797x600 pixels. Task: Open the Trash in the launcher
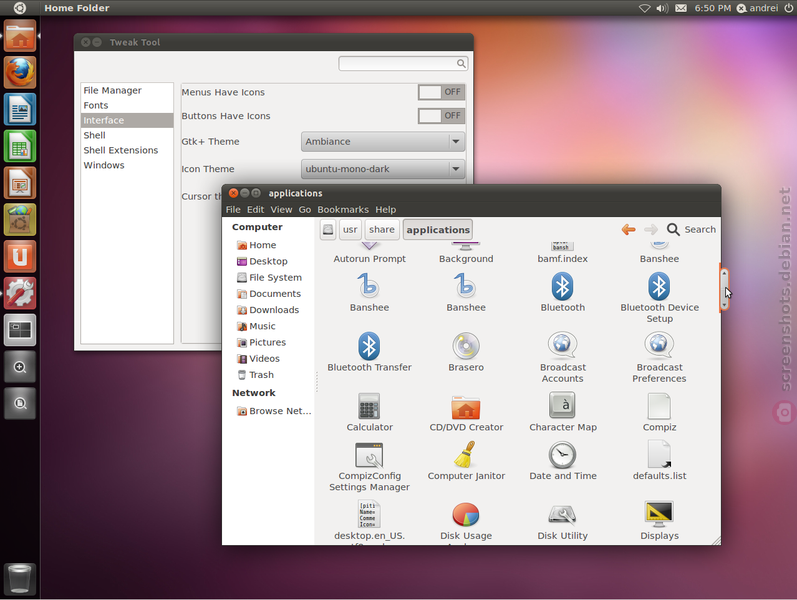point(20,579)
